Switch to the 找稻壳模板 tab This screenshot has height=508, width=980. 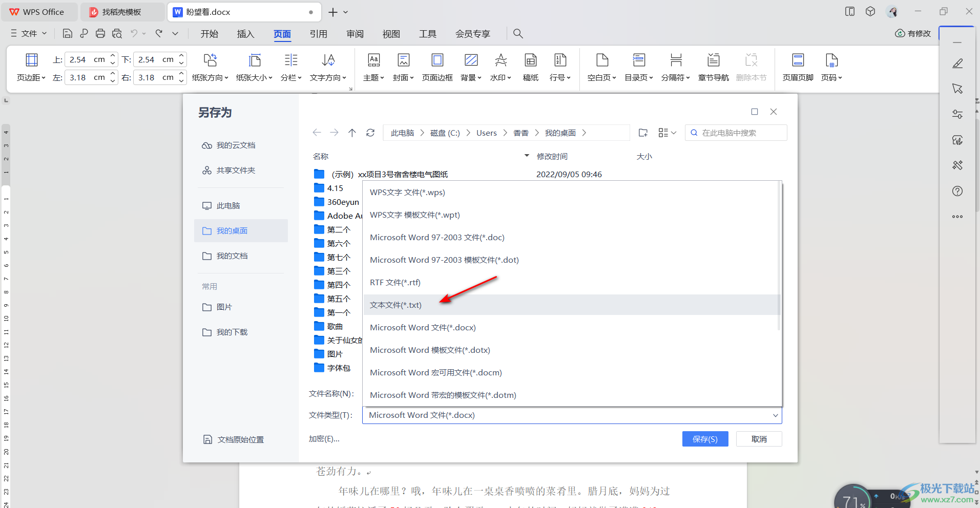coord(122,12)
